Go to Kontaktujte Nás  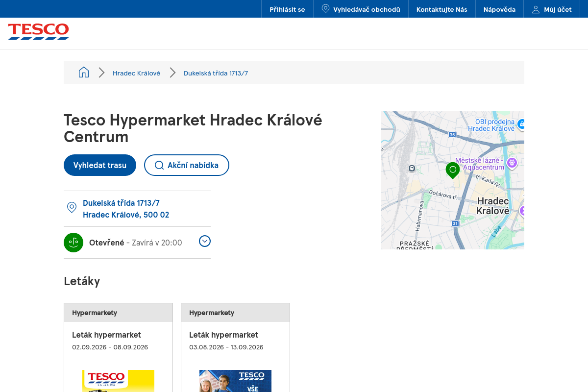442,9
